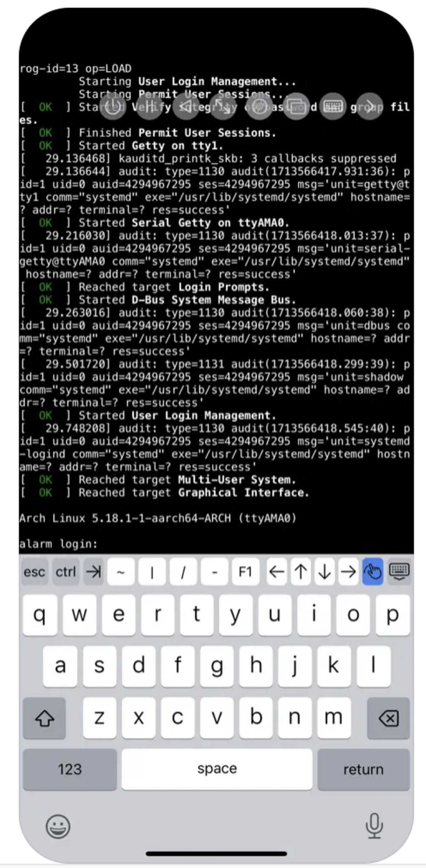Pause the virtual machine

pos(149,106)
